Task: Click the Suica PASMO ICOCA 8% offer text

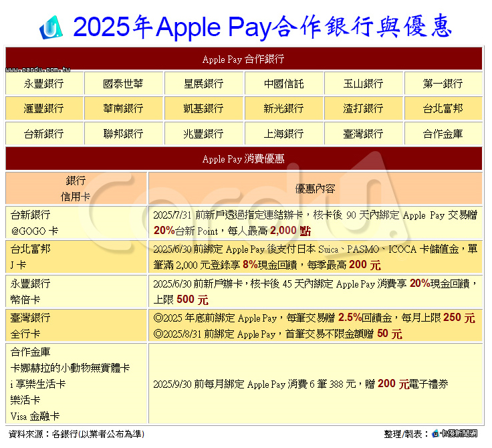Action: (316, 257)
